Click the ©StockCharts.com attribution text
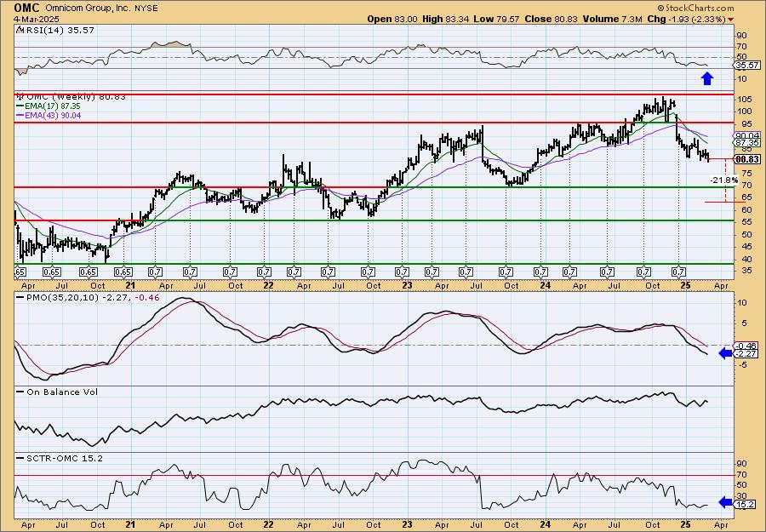766x532 pixels. 695,8
